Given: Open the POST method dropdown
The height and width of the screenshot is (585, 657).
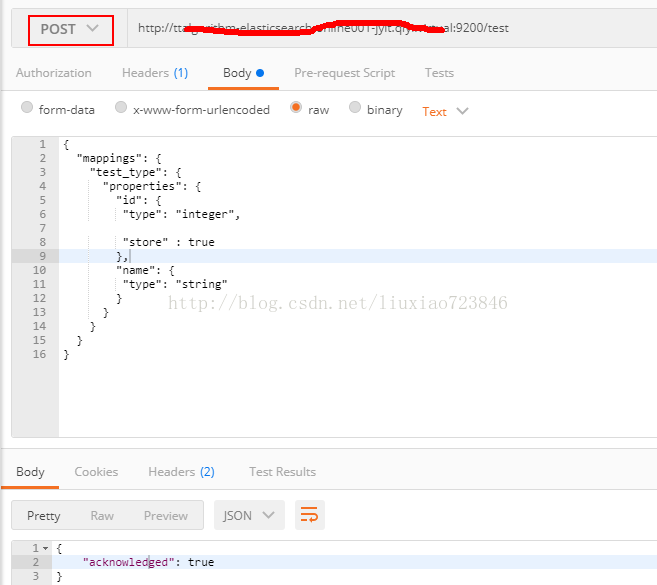Looking at the screenshot, I should (70, 30).
